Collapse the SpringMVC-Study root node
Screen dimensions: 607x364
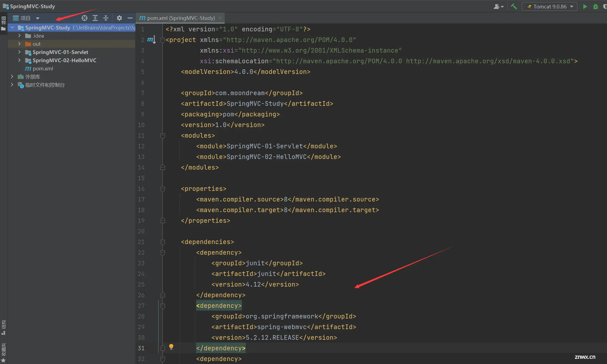12,28
